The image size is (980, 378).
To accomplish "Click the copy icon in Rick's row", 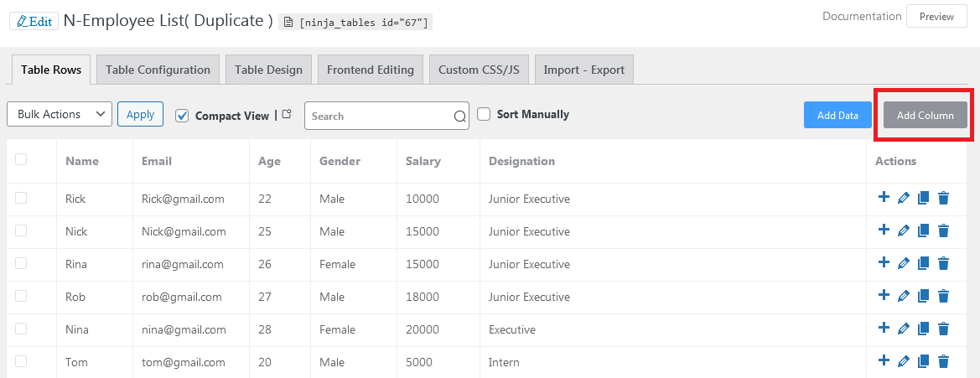I will pyautogui.click(x=923, y=199).
